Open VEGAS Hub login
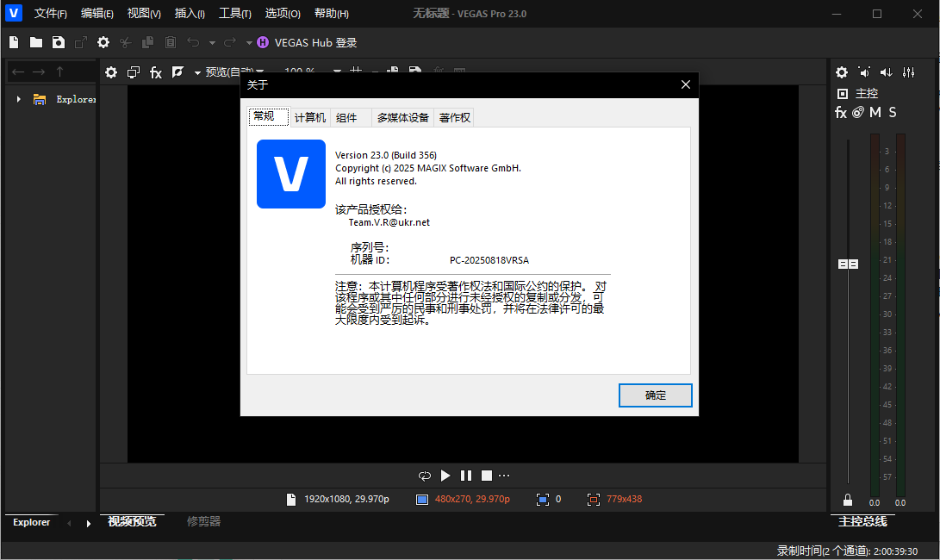This screenshot has height=560, width=940. coord(307,42)
